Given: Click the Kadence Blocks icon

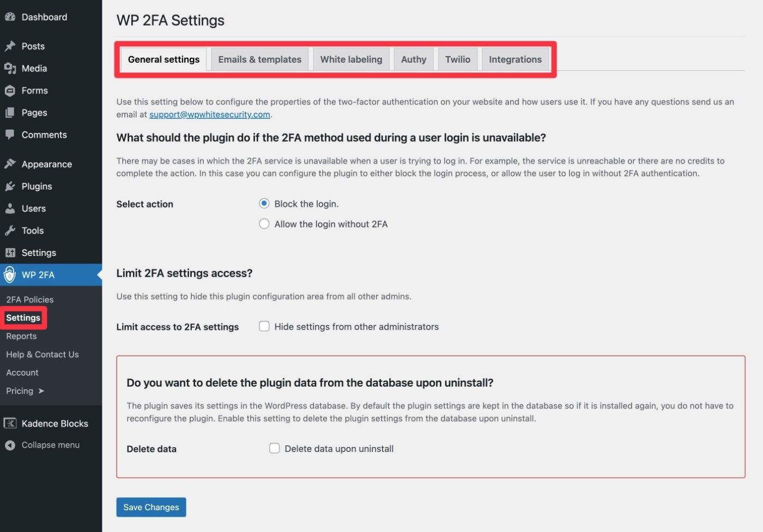Looking at the screenshot, I should point(10,423).
